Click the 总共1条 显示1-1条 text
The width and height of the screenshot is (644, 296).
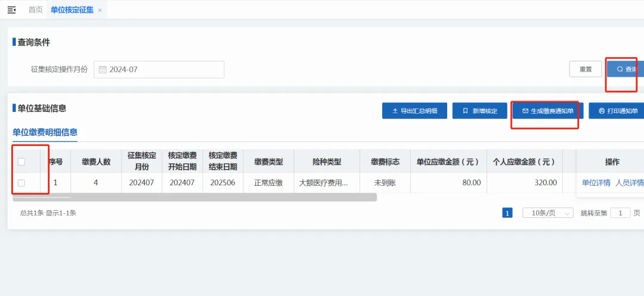[48, 213]
